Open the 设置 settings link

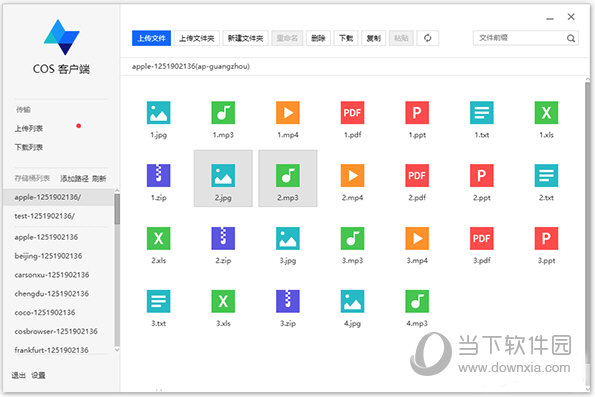coord(38,375)
